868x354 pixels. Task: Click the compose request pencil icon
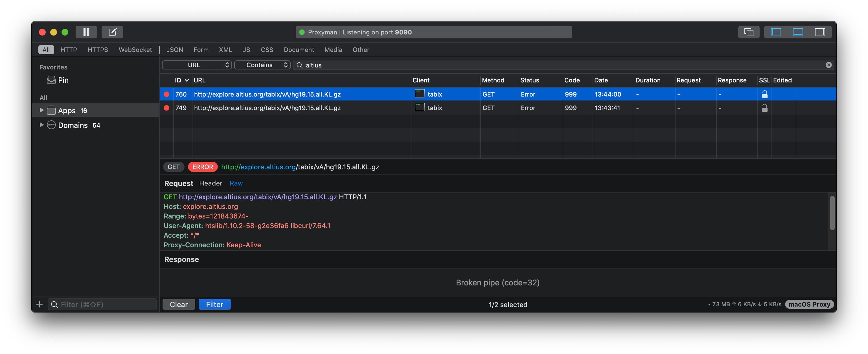coord(112,32)
